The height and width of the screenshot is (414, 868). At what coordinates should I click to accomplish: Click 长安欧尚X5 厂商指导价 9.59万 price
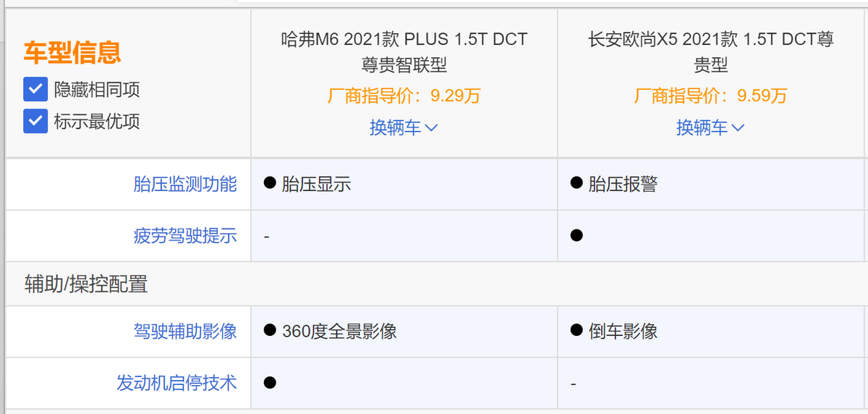pyautogui.click(x=710, y=96)
